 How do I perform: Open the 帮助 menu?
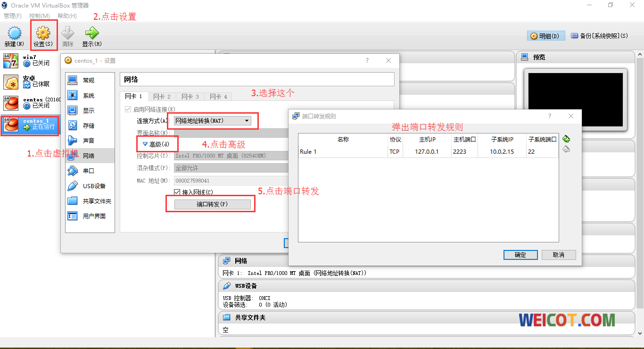(67, 16)
